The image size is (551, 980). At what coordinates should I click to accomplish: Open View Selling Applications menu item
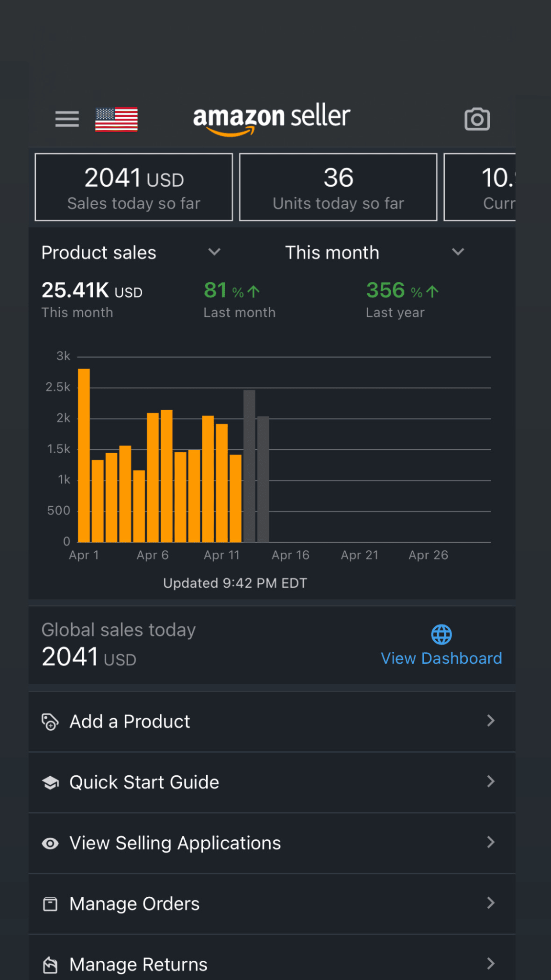(x=175, y=843)
